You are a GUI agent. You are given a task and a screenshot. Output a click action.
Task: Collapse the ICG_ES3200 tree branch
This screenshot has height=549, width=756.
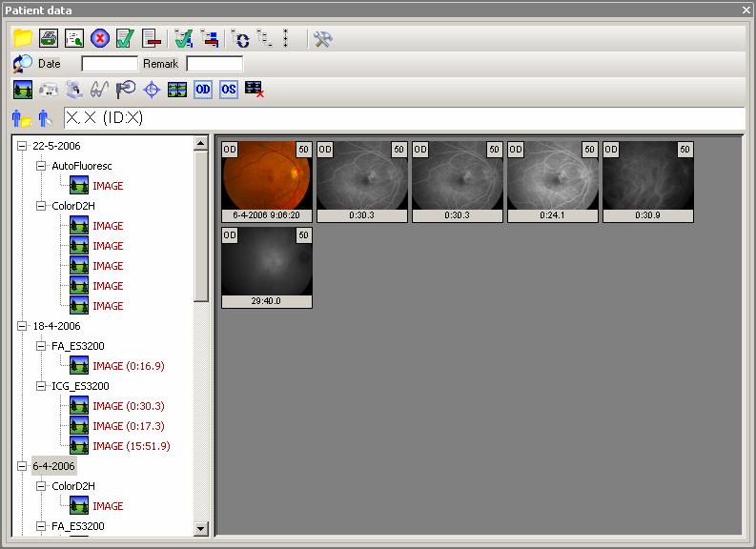(x=41, y=386)
